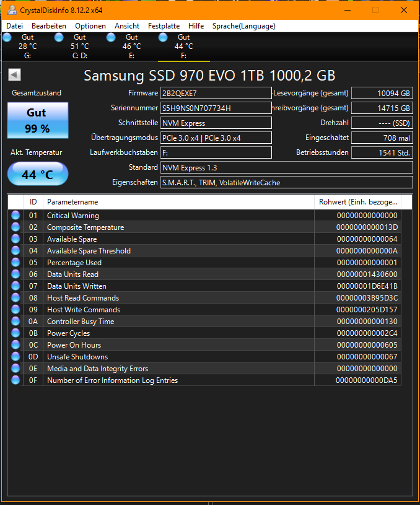This screenshot has height=505, width=420.
Task: Click the status orb of Controller Busy Time
Action: 15,321
